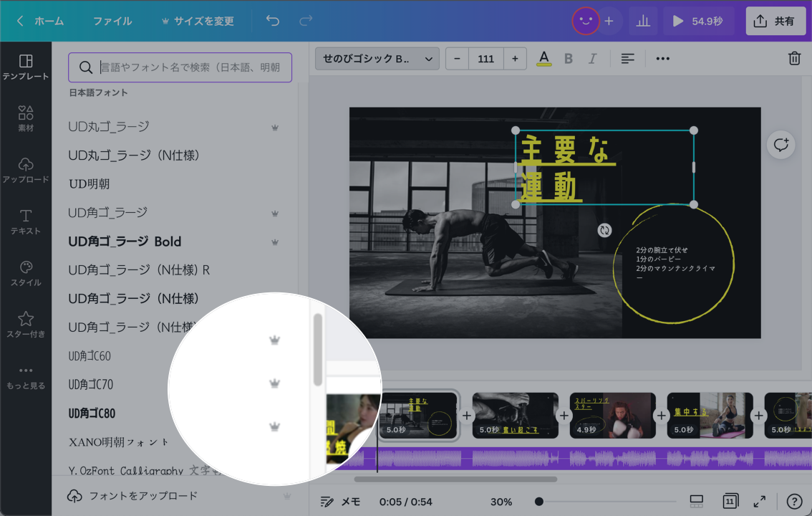
Task: Select the XANO明朝フォント font
Action: coord(119,442)
